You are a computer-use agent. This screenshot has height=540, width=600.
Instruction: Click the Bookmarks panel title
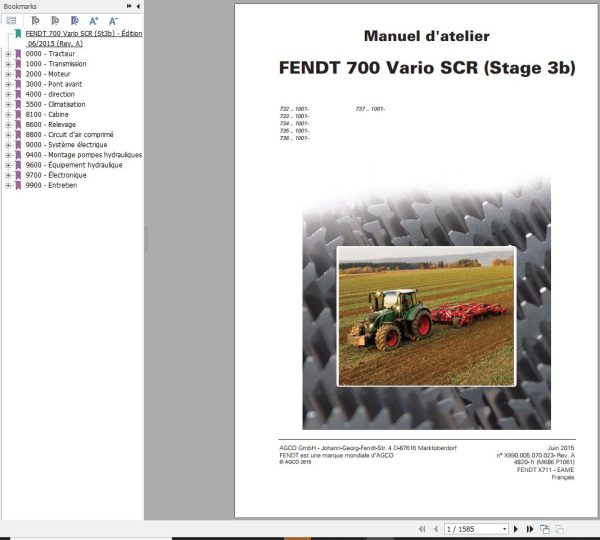pos(20,6)
